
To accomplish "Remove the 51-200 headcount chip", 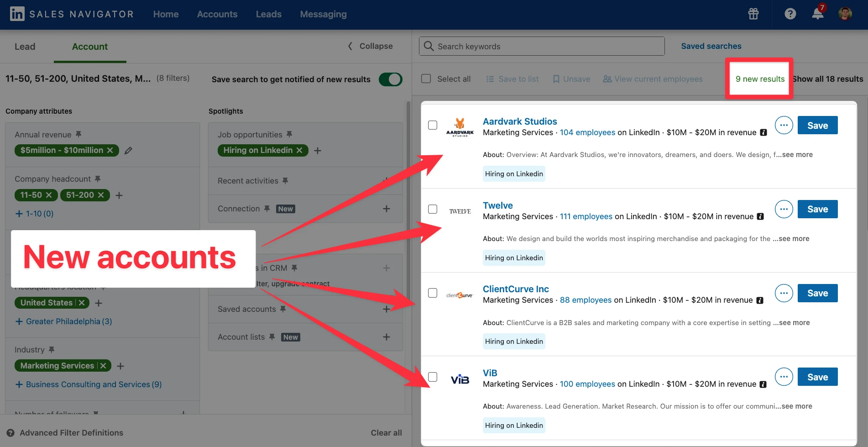I will 101,195.
